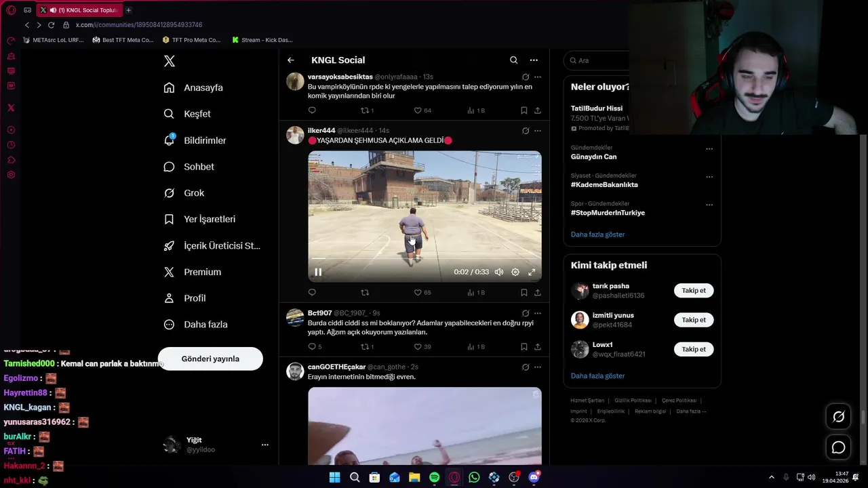Viewport: 868px width, 488px height.
Task: Click Gönderi yayınla button
Action: [210, 359]
